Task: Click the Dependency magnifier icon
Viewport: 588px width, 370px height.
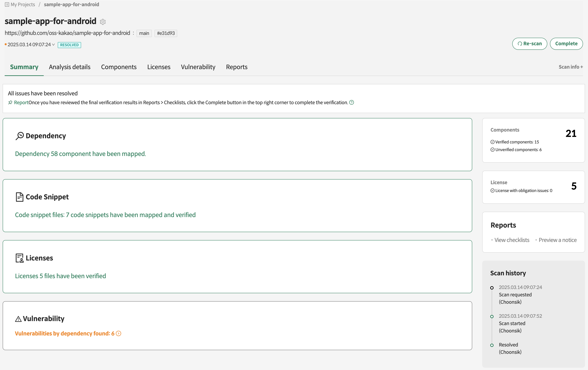Action: click(20, 136)
